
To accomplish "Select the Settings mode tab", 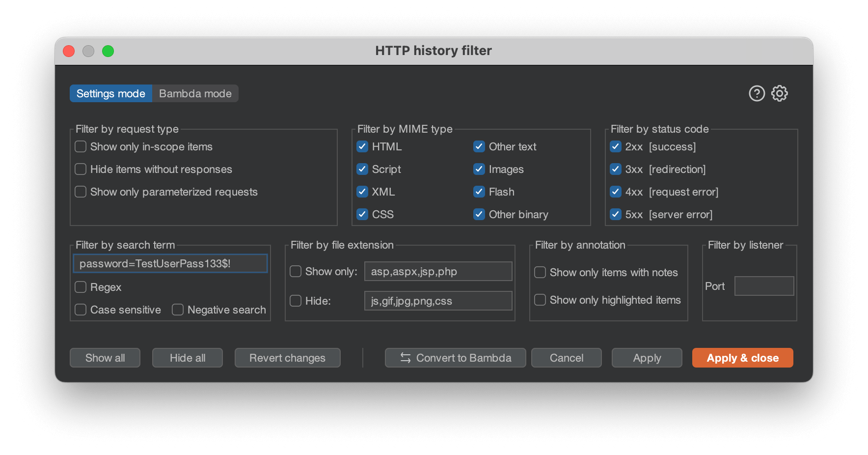I will [110, 93].
